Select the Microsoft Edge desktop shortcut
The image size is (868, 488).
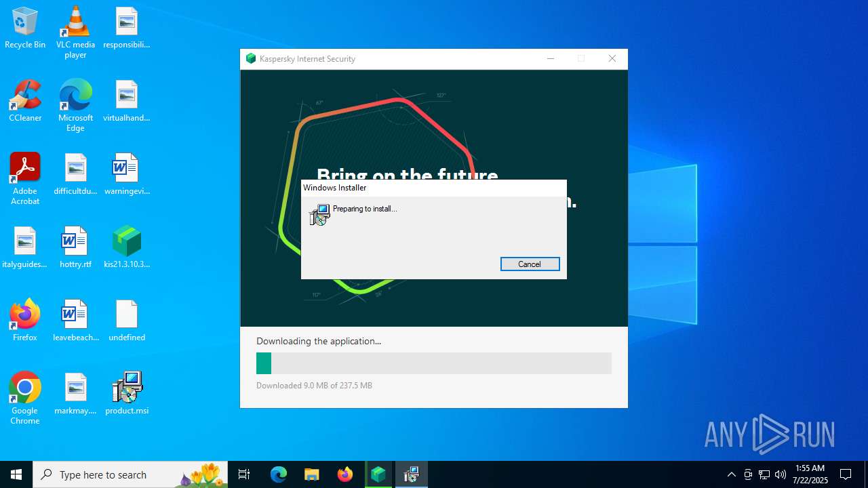click(x=75, y=106)
